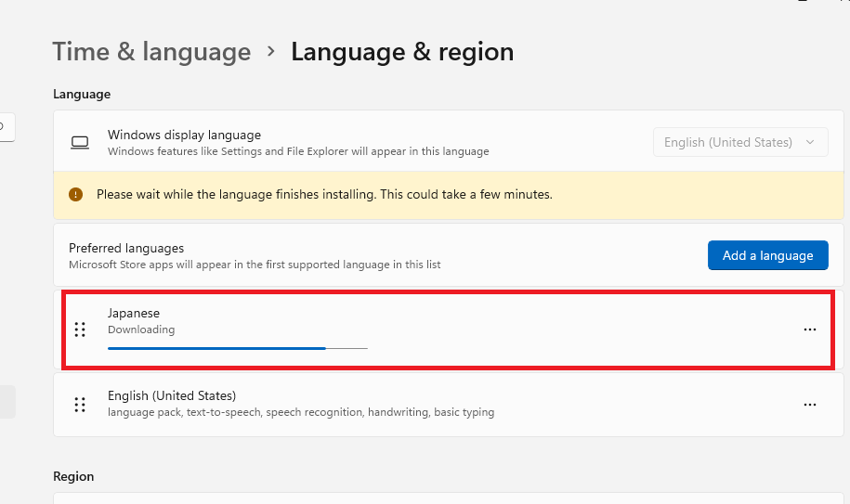Click the search box at left edge
Screen dimensions: 850x504
tap(7, 127)
